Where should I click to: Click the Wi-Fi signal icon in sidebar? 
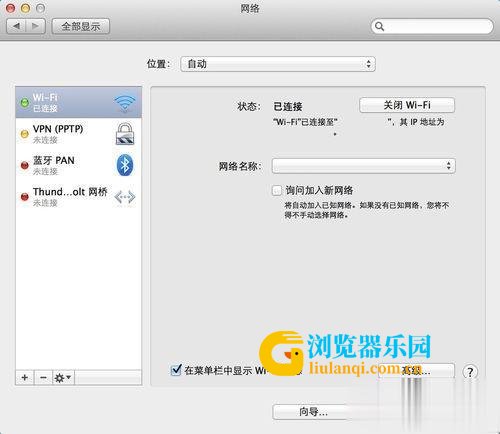coord(125,103)
